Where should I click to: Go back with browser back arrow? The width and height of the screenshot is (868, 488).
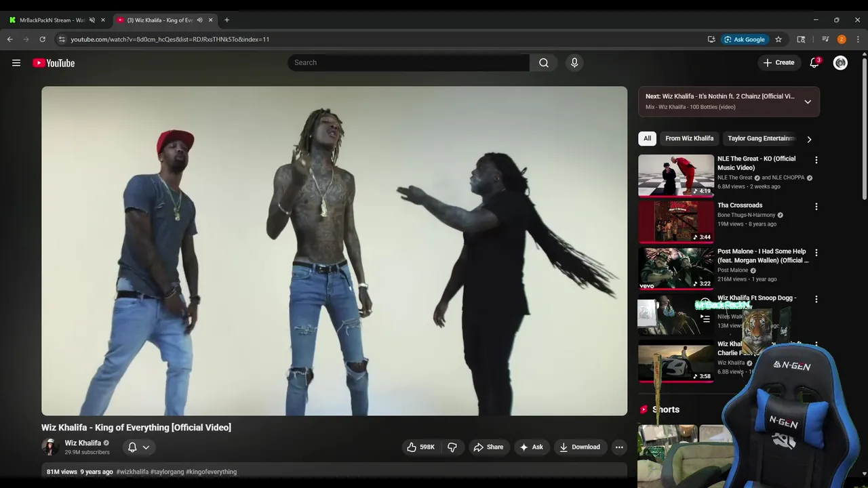pos(10,39)
